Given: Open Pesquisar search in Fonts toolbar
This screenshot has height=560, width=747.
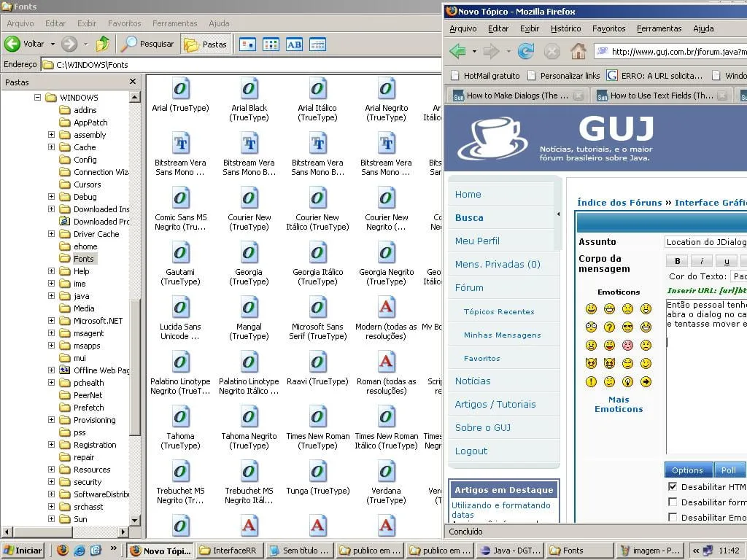Looking at the screenshot, I should pyautogui.click(x=147, y=44).
